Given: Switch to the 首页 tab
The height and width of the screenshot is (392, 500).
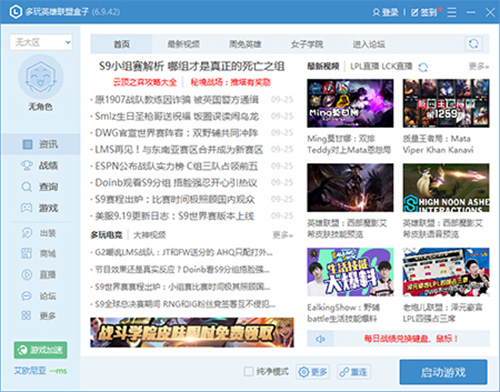Looking at the screenshot, I should pos(121,44).
